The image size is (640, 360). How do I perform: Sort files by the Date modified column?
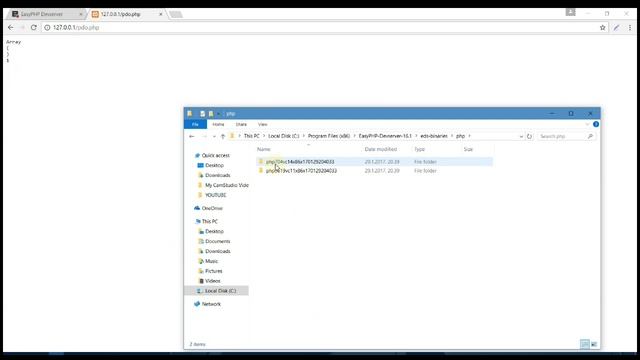point(381,149)
